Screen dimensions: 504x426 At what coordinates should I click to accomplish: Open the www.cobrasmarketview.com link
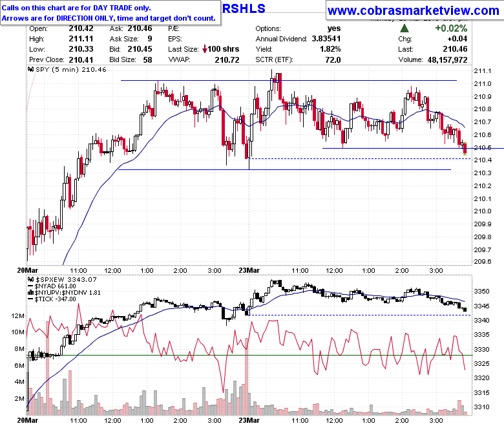point(414,11)
